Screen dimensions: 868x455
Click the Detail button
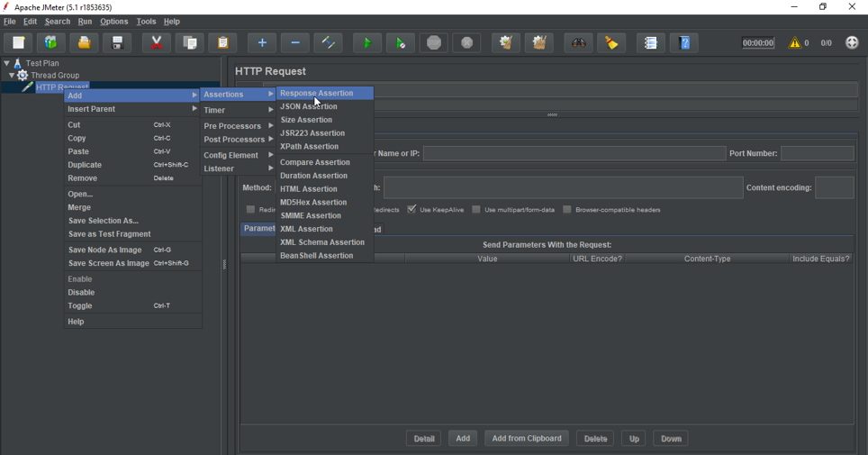(424, 439)
